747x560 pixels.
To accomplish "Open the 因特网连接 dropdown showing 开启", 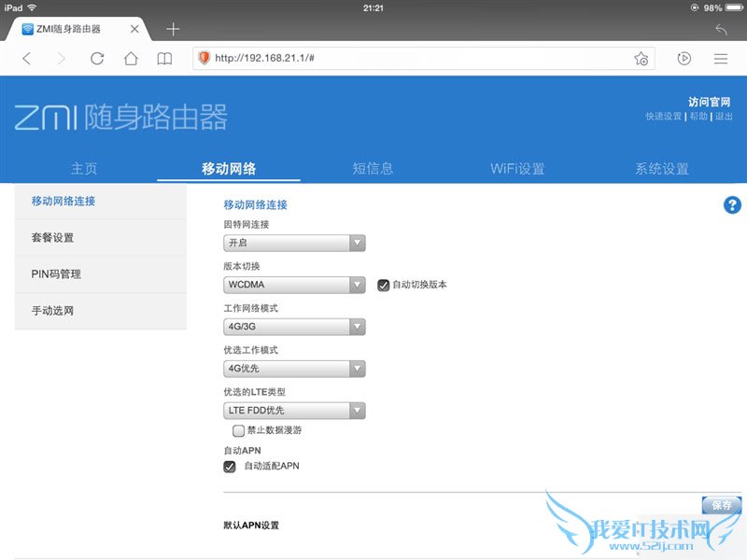I will click(x=294, y=243).
